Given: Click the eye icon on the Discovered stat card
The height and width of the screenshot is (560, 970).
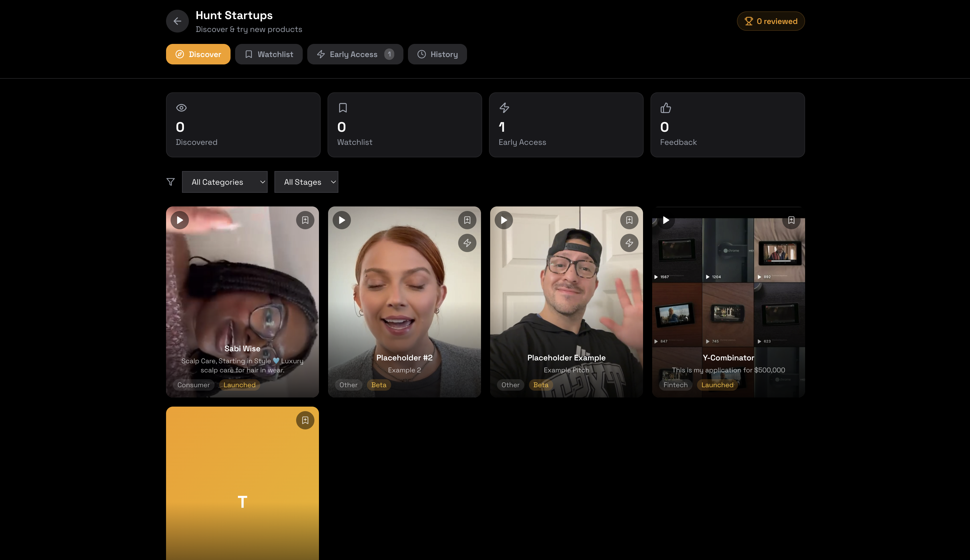Looking at the screenshot, I should tap(181, 108).
